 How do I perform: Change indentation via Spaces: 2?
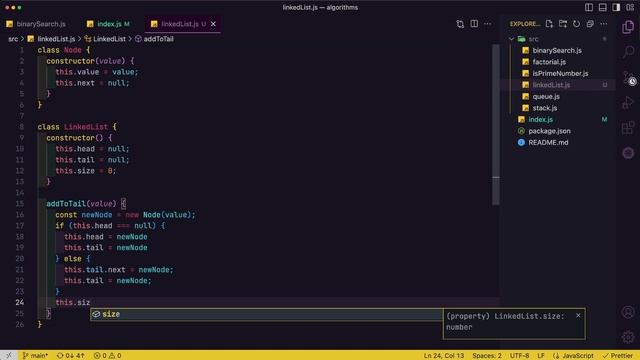coord(487,356)
